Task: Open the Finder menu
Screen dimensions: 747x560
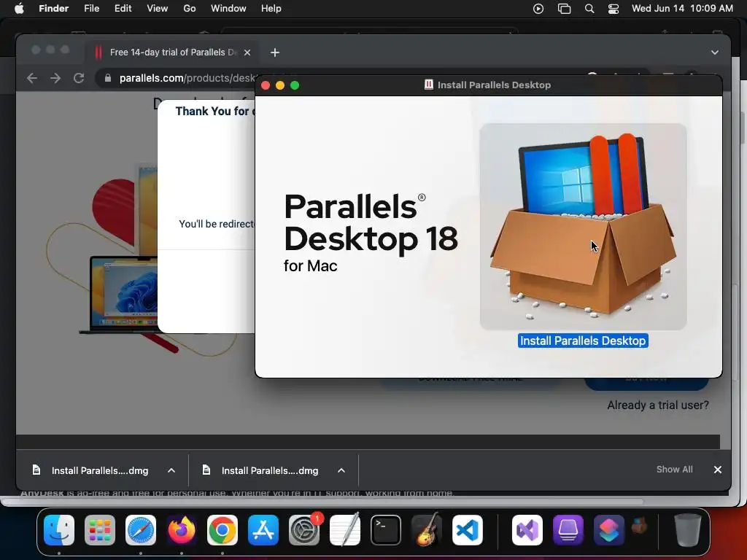Action: 53,9
